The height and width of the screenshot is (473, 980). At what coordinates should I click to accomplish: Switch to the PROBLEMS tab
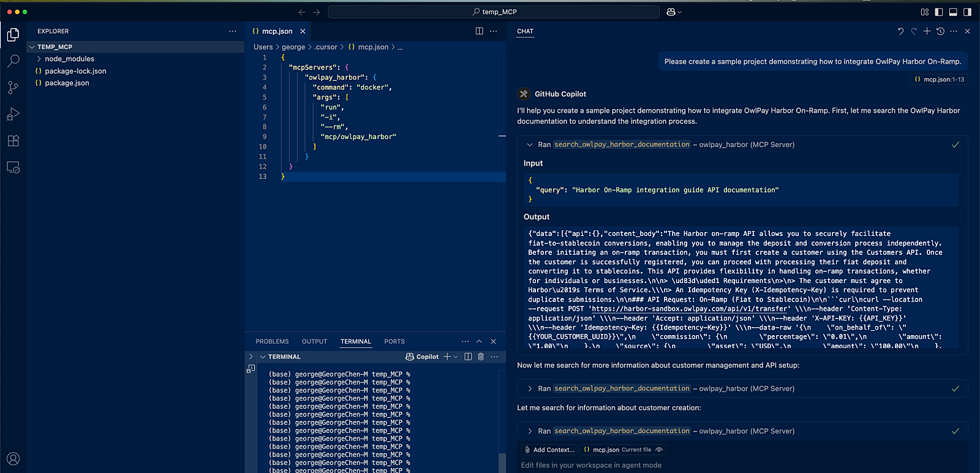pyautogui.click(x=272, y=341)
